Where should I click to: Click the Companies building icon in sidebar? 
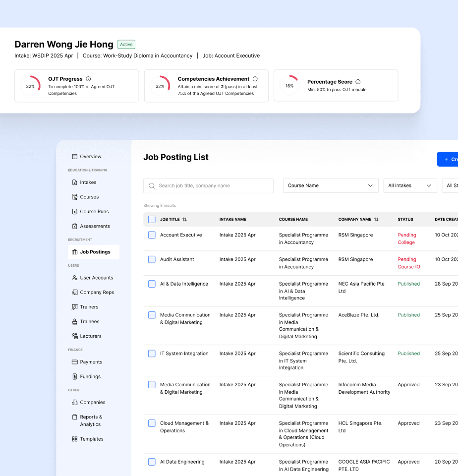[x=74, y=403]
